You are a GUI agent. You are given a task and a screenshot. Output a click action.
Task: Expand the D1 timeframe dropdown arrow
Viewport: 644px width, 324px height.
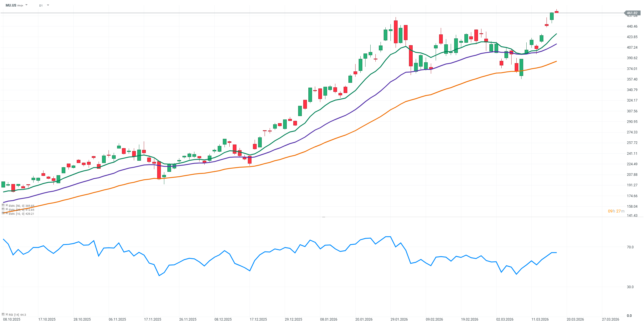point(48,5)
